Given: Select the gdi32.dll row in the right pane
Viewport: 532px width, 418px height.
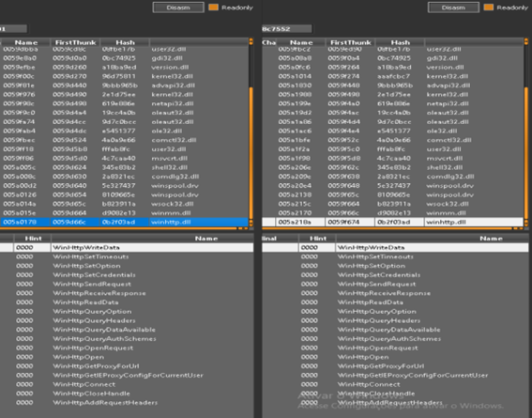Looking at the screenshot, I should [393, 58].
